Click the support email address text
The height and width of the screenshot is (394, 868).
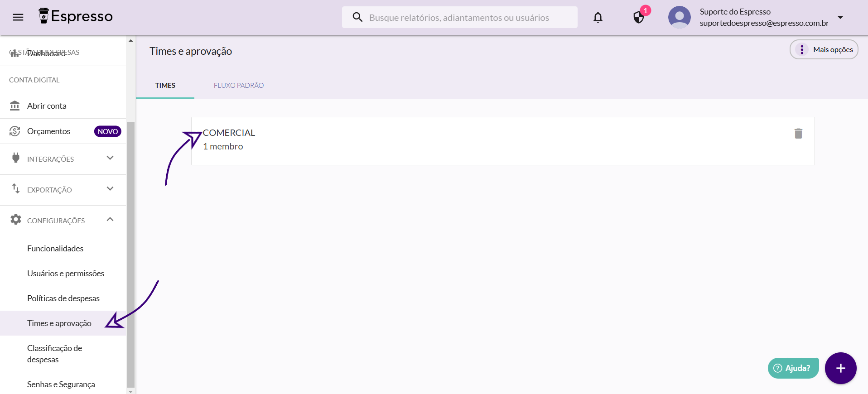point(764,23)
